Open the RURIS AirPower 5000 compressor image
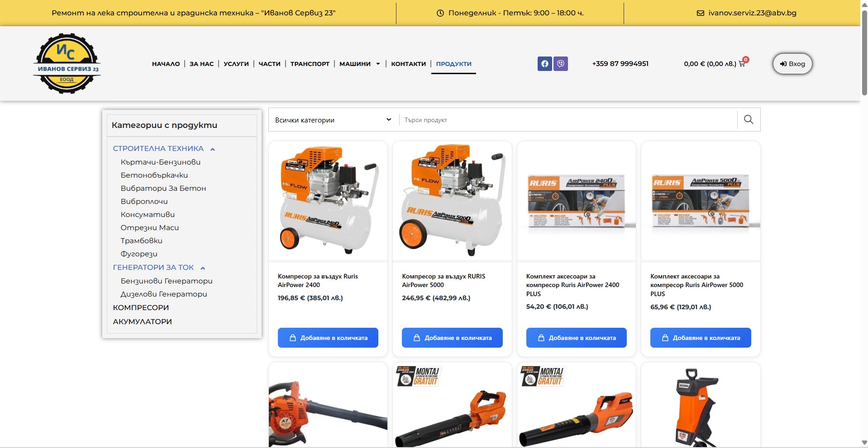This screenshot has width=868, height=448. pos(452,201)
